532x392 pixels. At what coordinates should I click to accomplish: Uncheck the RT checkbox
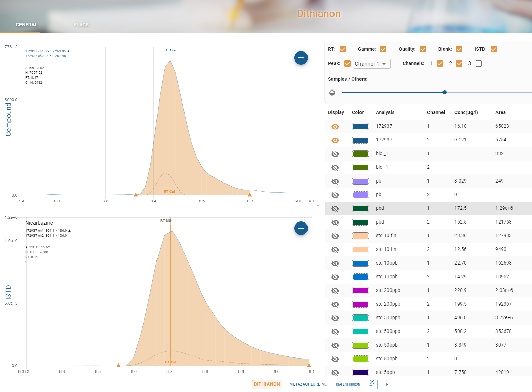[343, 49]
